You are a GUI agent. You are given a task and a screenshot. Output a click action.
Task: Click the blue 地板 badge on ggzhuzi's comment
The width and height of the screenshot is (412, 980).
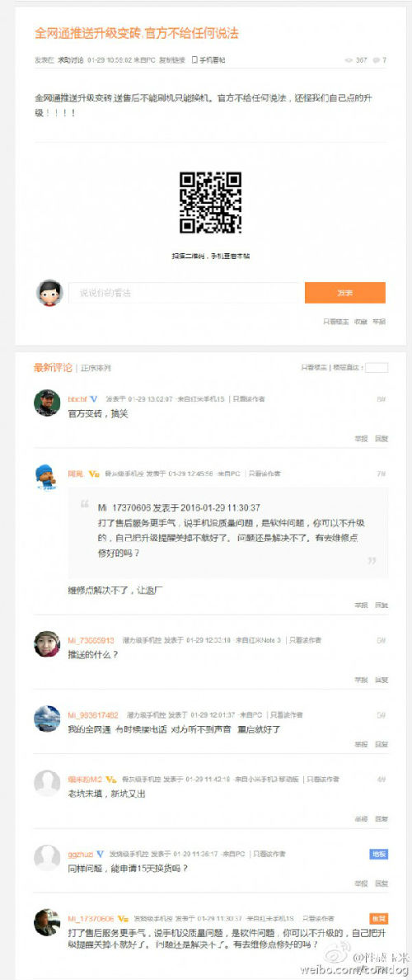[x=378, y=854]
